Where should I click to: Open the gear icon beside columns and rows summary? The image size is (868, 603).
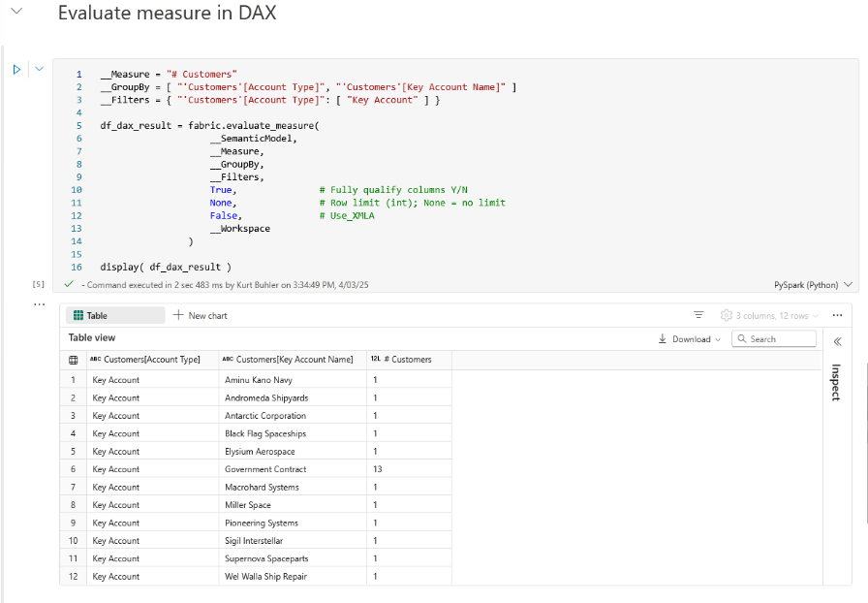[726, 315]
